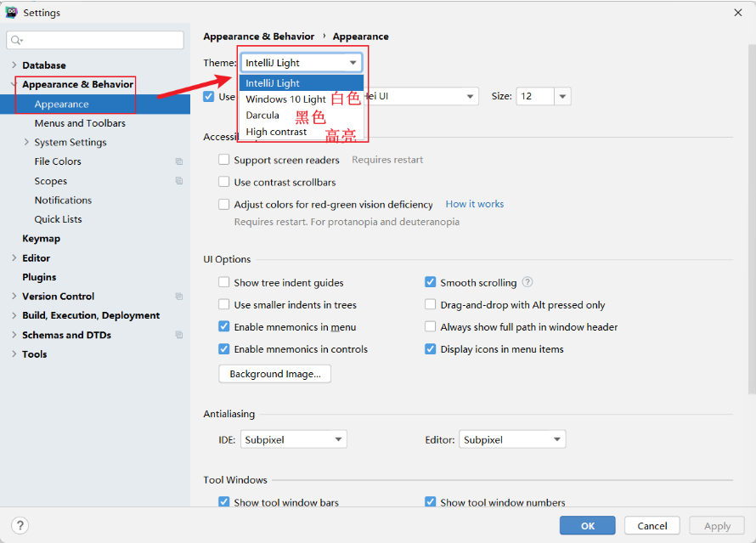Click the Scopes project-level icon
This screenshot has width=756, height=543.
point(179,181)
